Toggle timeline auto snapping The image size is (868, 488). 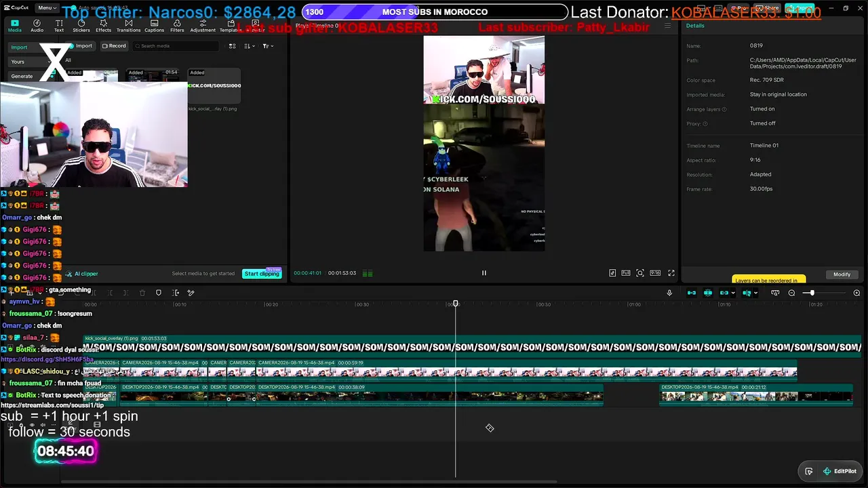[708, 293]
